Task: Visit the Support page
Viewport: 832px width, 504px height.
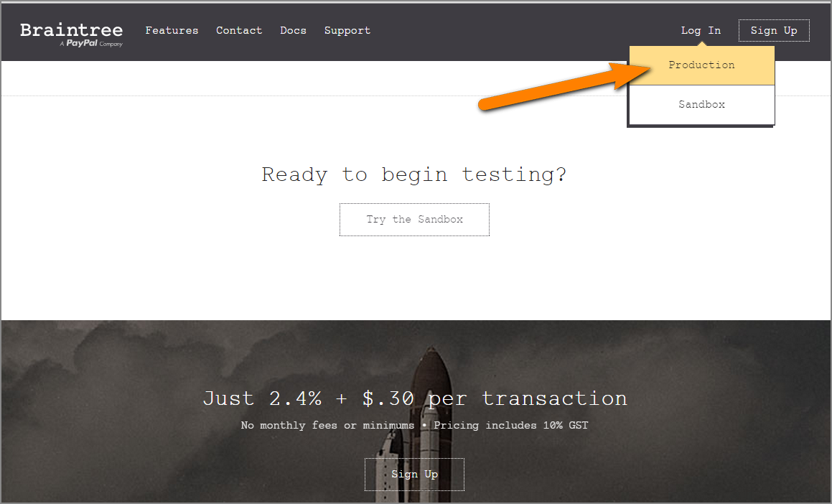Action: [347, 31]
